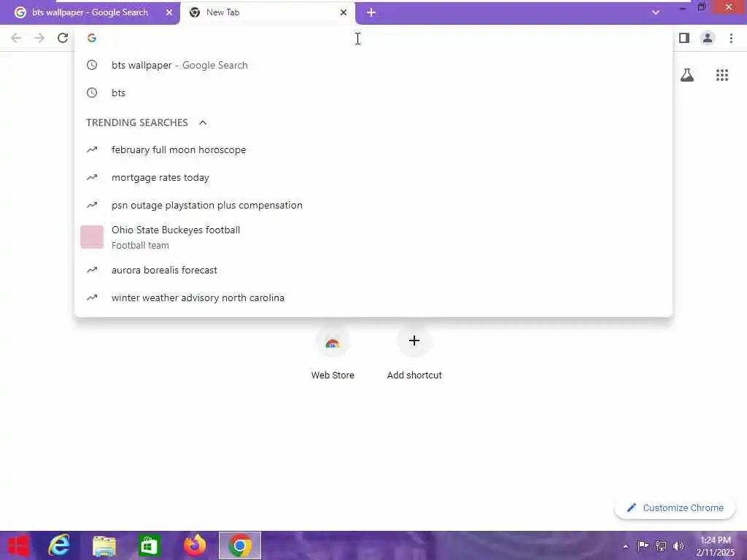Click the Customize Chrome button
Viewport: 747px width, 560px height.
click(675, 507)
